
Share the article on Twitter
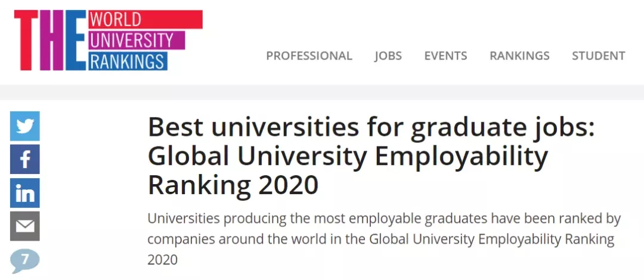pyautogui.click(x=25, y=126)
